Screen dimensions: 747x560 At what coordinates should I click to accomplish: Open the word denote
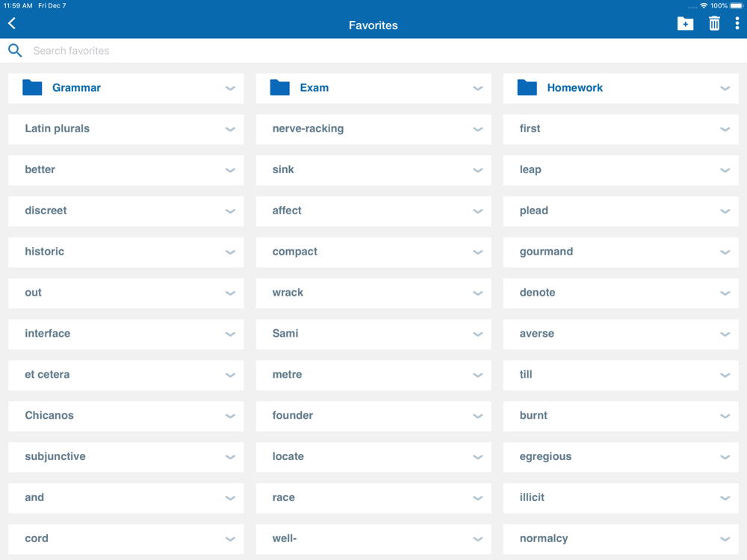point(537,293)
